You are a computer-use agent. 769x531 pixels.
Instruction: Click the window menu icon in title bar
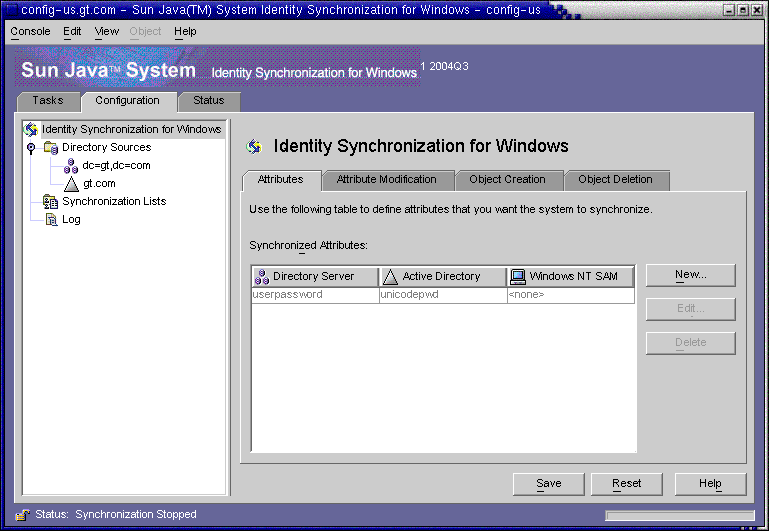pos(10,9)
